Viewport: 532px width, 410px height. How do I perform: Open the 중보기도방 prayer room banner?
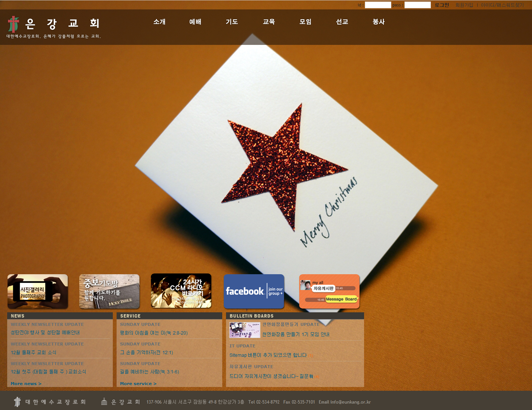[109, 291]
